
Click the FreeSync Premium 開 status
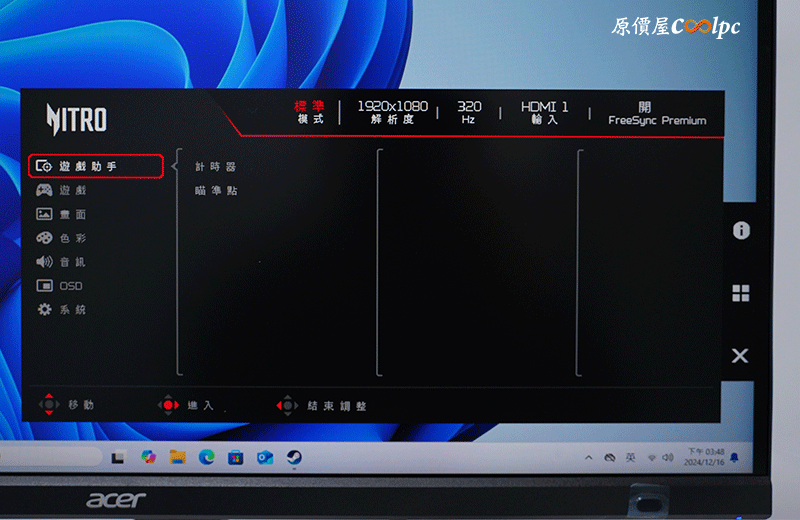point(657,113)
